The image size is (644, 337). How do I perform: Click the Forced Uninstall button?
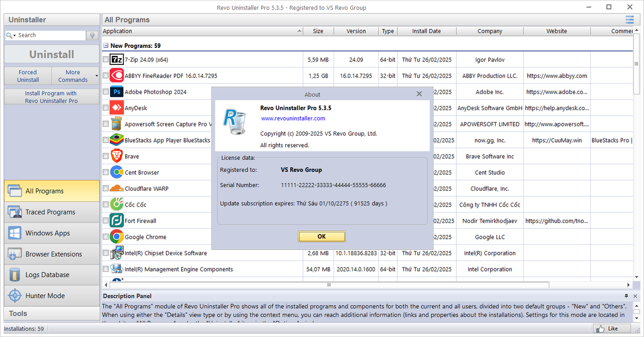pos(28,76)
